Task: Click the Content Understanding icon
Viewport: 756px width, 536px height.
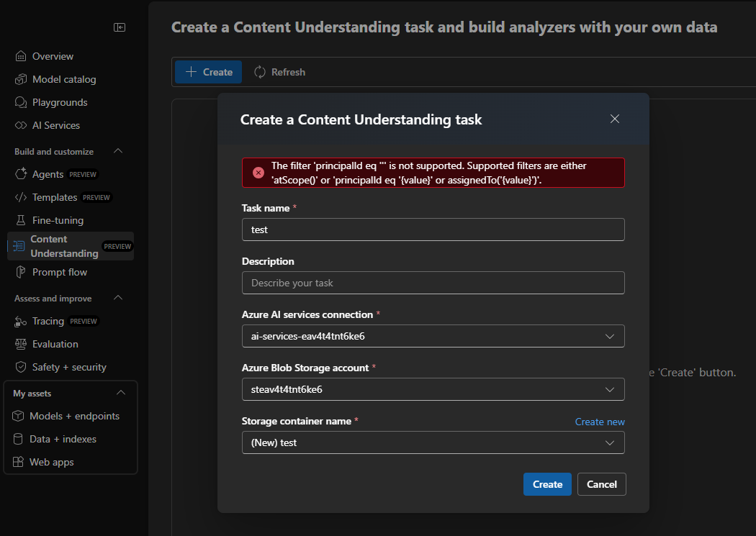Action: pyautogui.click(x=19, y=246)
